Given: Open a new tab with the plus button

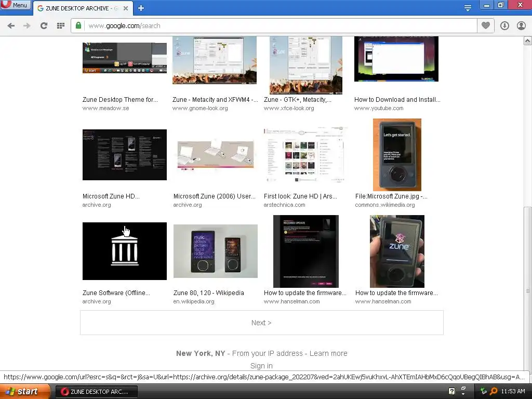Looking at the screenshot, I should [141, 8].
